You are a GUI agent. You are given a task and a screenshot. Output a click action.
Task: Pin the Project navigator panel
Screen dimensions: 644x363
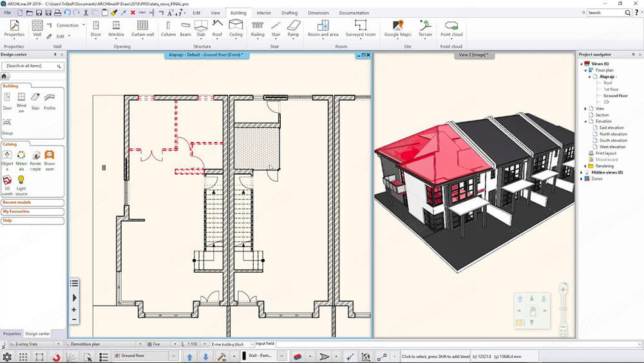(633, 54)
